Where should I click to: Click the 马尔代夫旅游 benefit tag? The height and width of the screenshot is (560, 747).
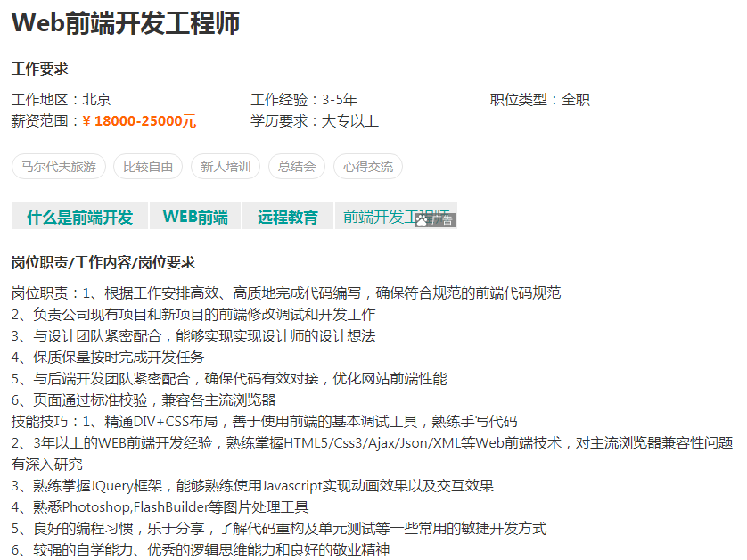(x=59, y=167)
